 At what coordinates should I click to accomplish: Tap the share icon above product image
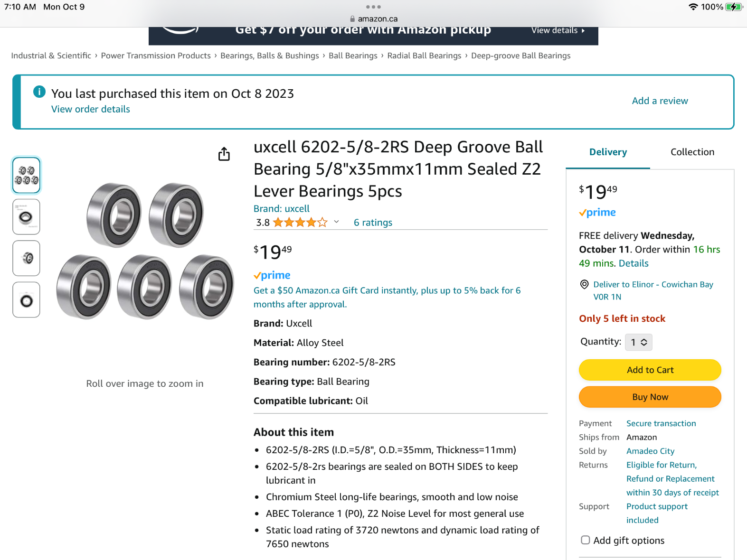coord(224,154)
